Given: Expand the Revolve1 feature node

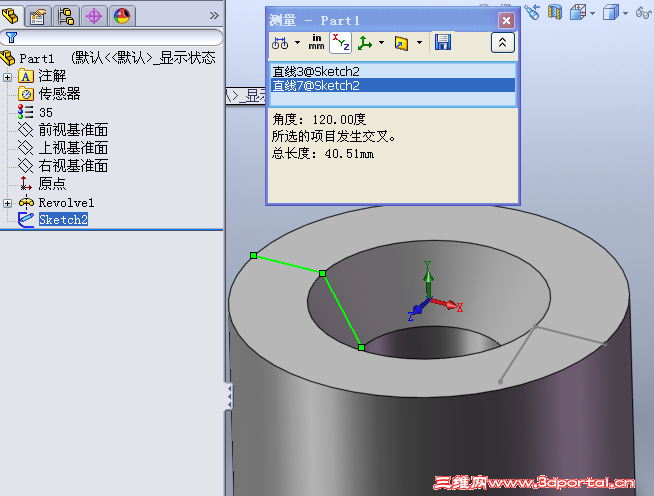Looking at the screenshot, I should [7, 203].
